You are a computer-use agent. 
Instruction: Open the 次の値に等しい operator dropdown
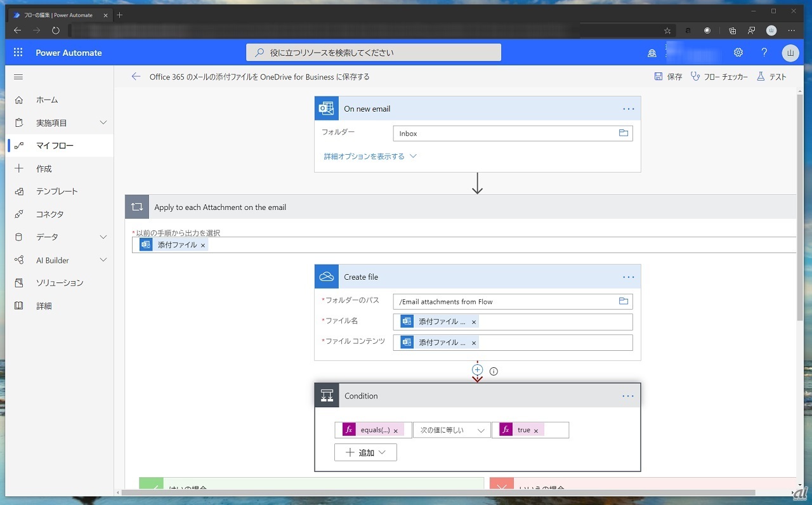[x=452, y=430]
